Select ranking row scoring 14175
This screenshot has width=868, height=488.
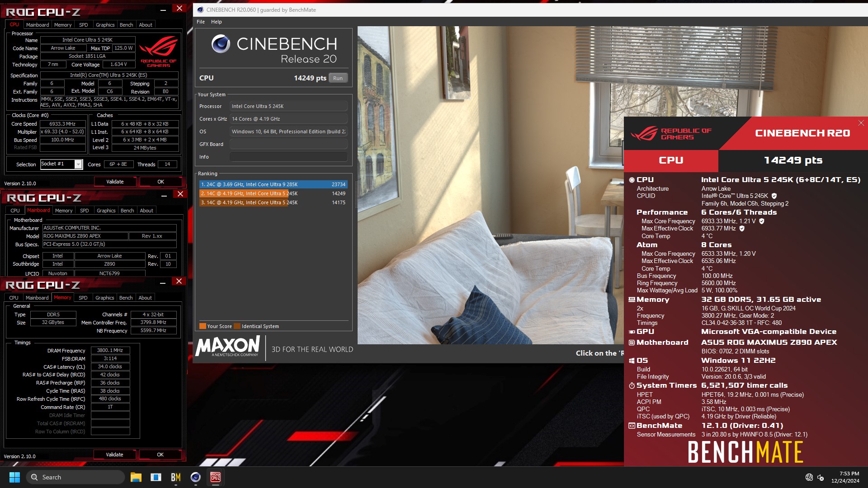273,202
